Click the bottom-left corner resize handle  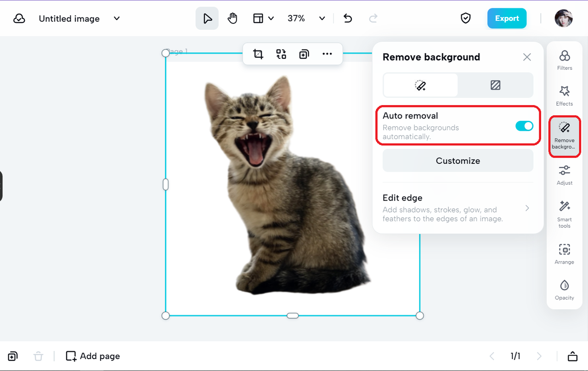click(x=166, y=315)
